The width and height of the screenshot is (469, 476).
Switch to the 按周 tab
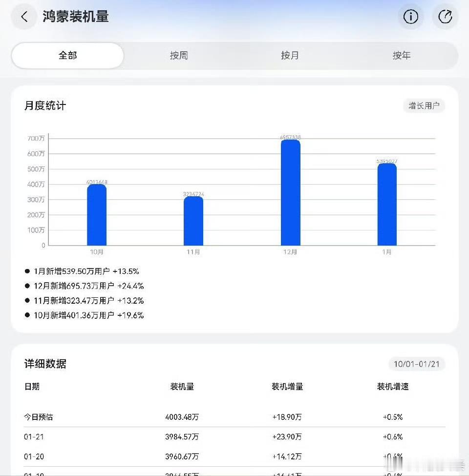(179, 56)
